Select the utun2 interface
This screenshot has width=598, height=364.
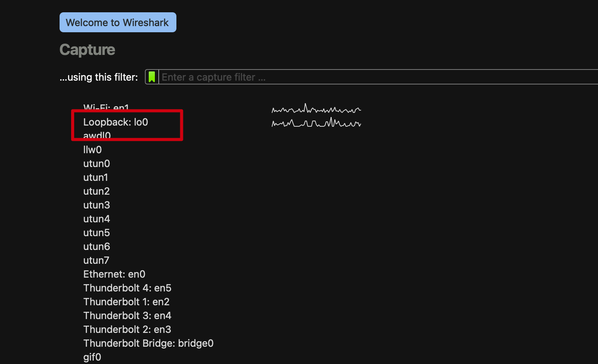pyautogui.click(x=96, y=191)
